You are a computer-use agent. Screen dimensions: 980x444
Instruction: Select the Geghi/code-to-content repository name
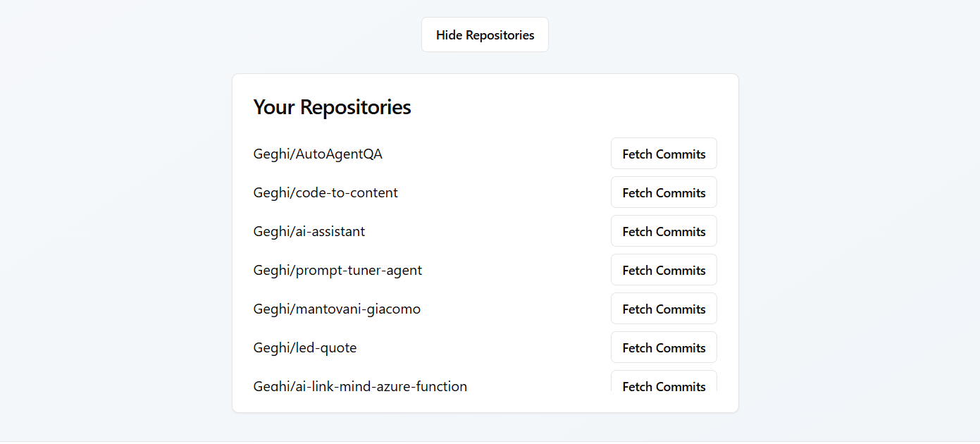(325, 192)
